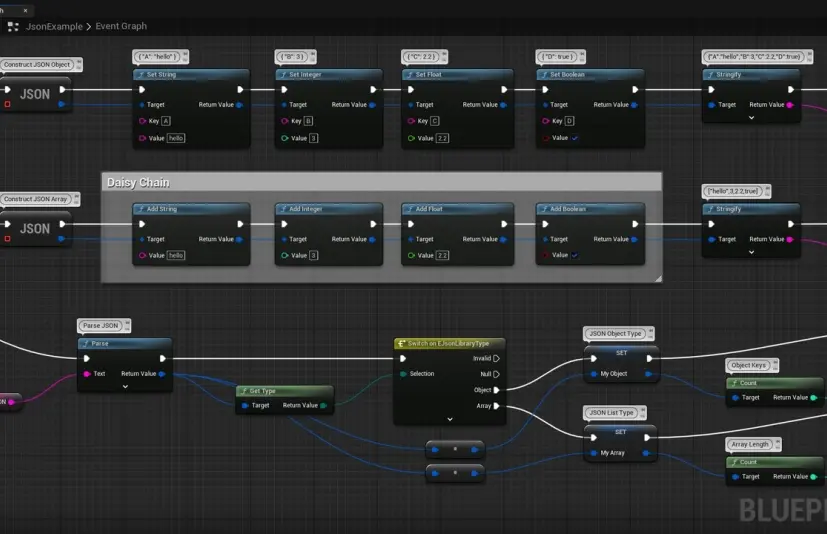The height and width of the screenshot is (534, 827).
Task: Click the Set String Value field containing hello
Action: click(x=176, y=138)
